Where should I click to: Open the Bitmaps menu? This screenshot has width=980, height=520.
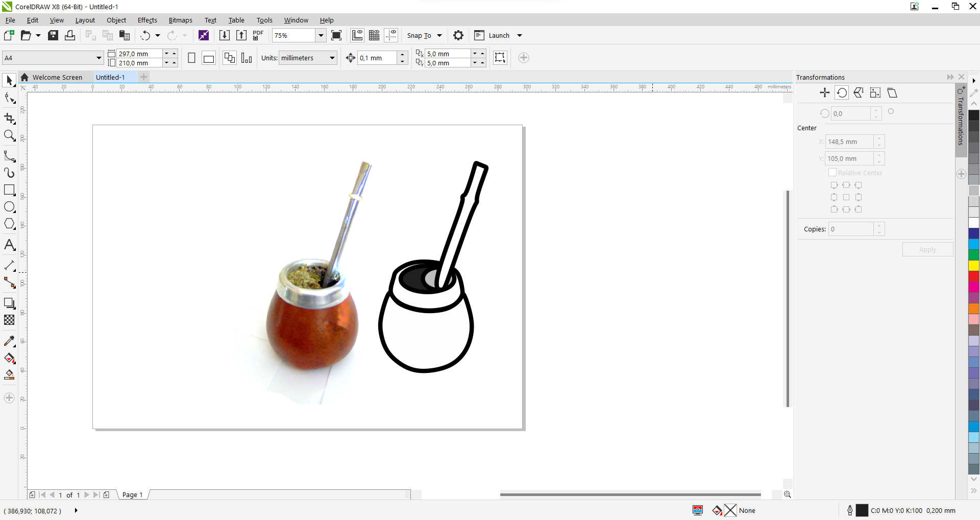coord(180,20)
